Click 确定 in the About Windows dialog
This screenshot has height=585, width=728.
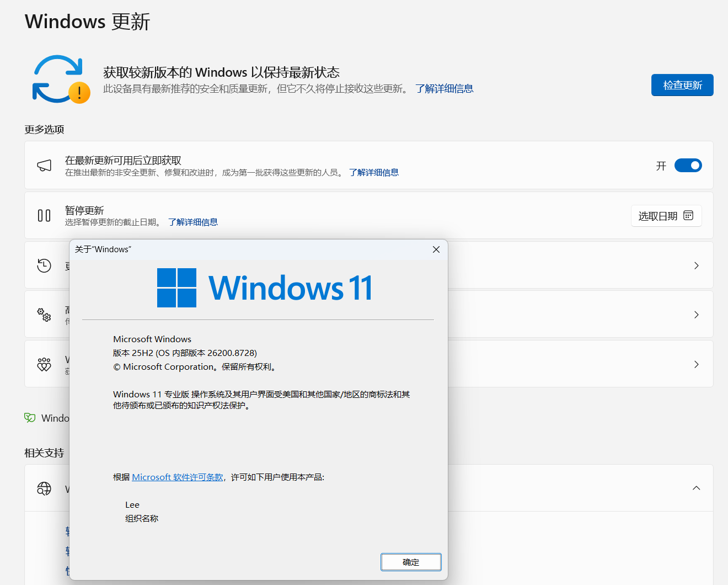click(x=411, y=562)
